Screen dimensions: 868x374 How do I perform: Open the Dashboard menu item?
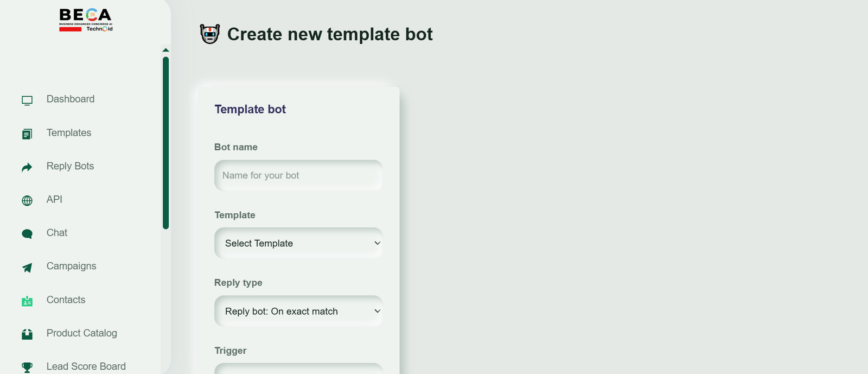(71, 99)
